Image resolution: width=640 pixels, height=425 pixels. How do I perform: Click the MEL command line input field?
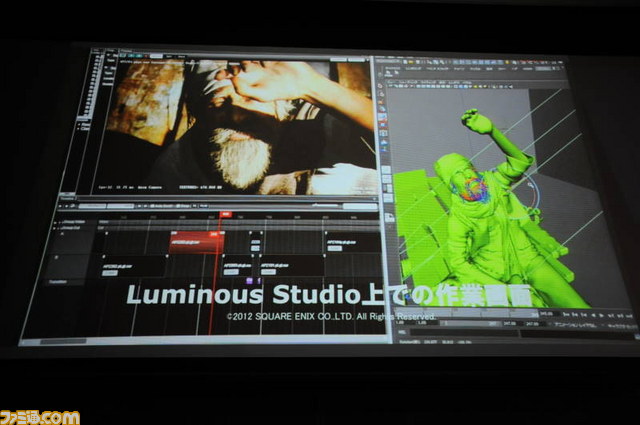click(463, 333)
